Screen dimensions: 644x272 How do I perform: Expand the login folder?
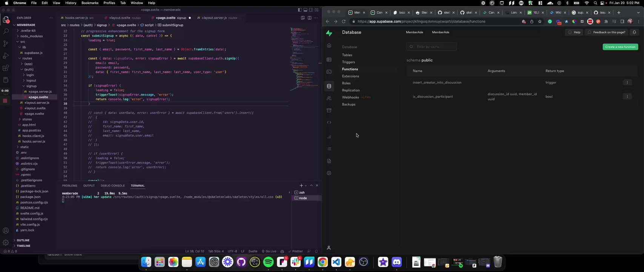30,75
